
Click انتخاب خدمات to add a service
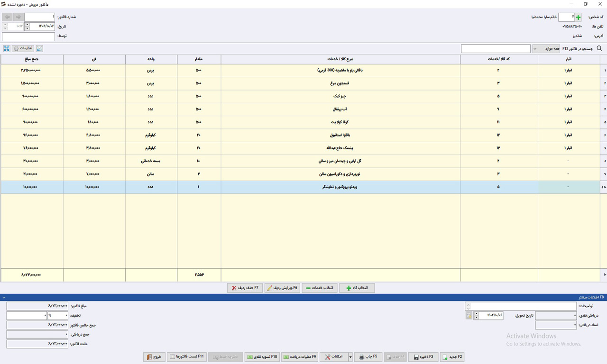tap(320, 288)
